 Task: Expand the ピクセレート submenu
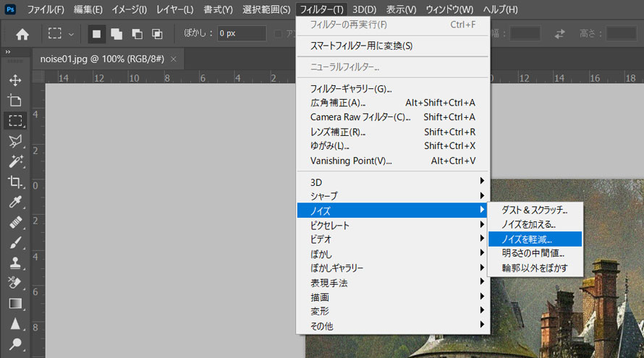pos(393,225)
